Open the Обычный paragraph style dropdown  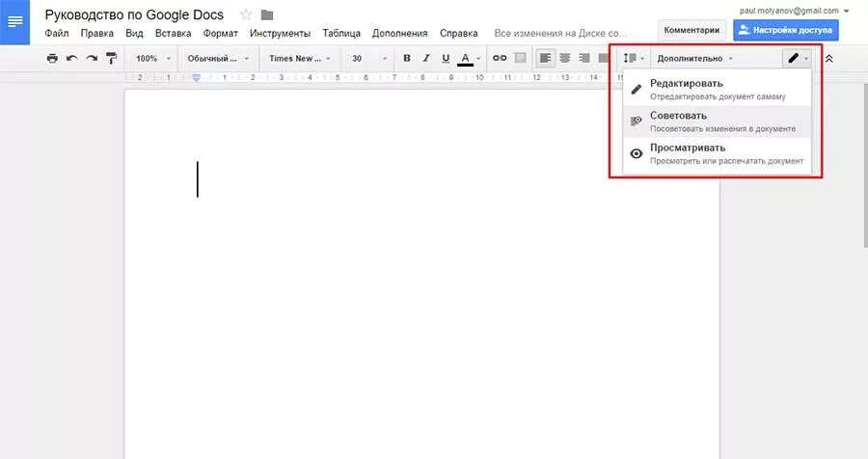click(218, 58)
